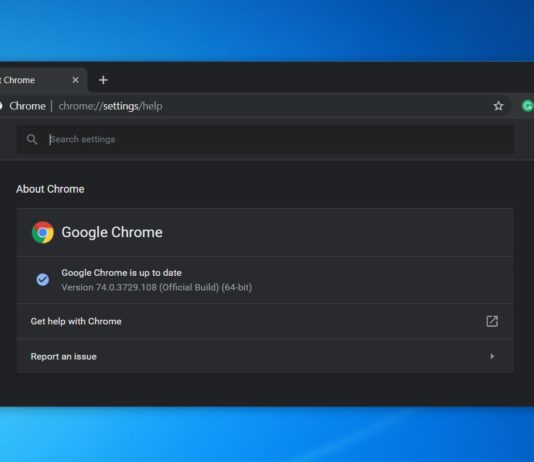
Task: Select the Chrome settings tab
Action: coord(43,80)
